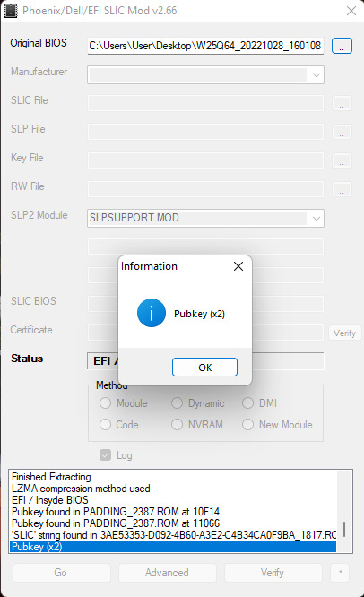Expand the Manufacturer dropdown
This screenshot has width=364, height=597.
click(x=316, y=75)
